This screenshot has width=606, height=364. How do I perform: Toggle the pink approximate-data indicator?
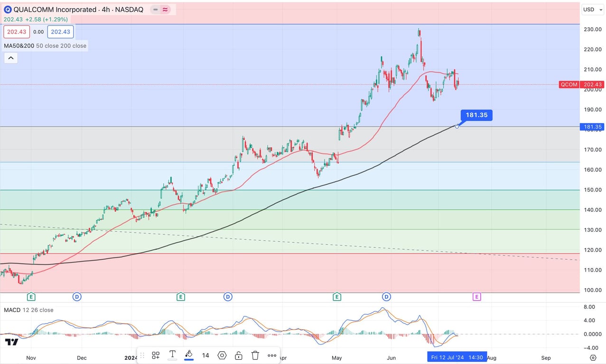click(x=165, y=9)
